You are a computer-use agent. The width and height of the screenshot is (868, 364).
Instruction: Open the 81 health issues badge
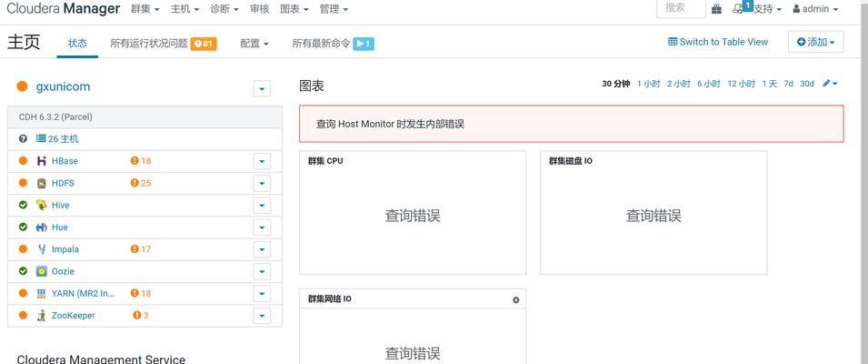(x=204, y=44)
